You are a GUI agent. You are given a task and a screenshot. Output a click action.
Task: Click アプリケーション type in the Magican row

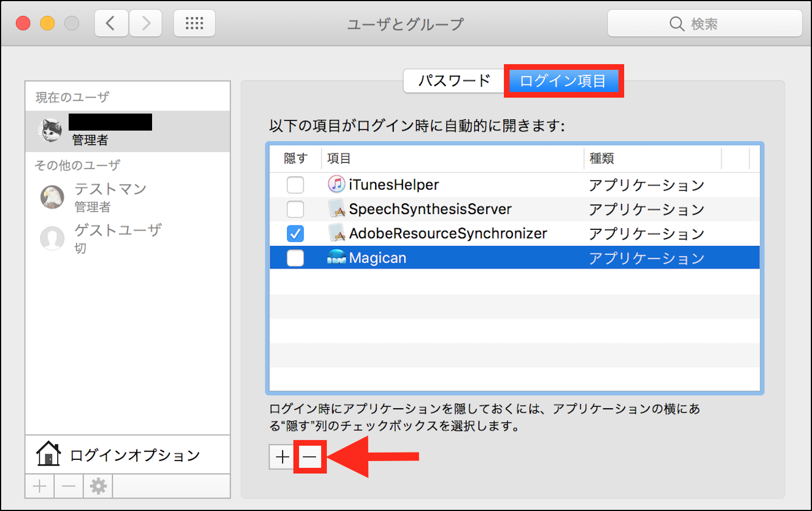[x=646, y=258]
